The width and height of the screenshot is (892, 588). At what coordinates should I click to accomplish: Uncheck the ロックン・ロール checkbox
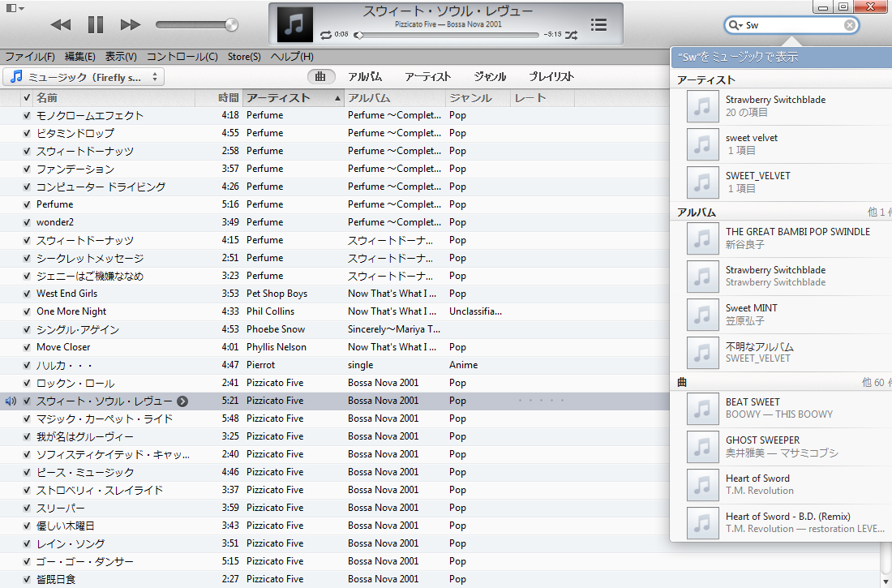coord(26,383)
